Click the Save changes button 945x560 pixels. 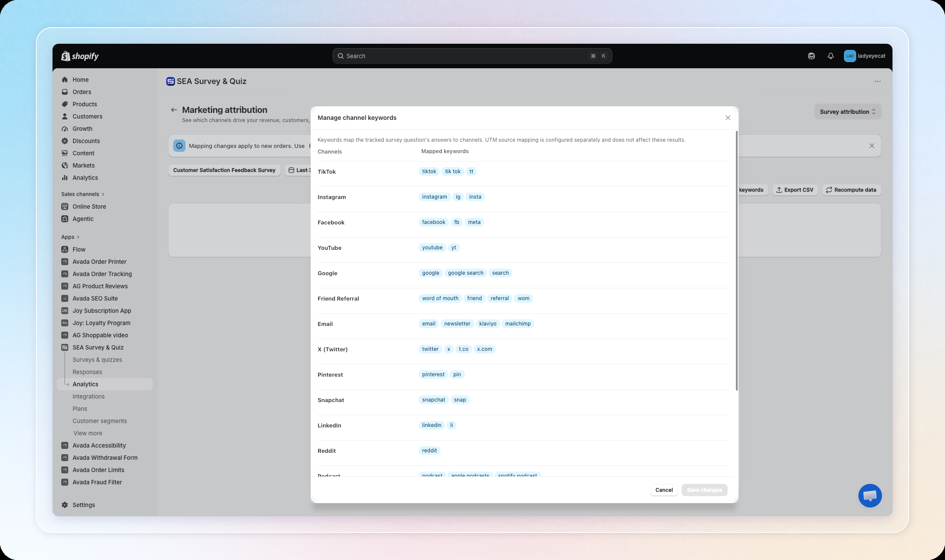click(704, 490)
